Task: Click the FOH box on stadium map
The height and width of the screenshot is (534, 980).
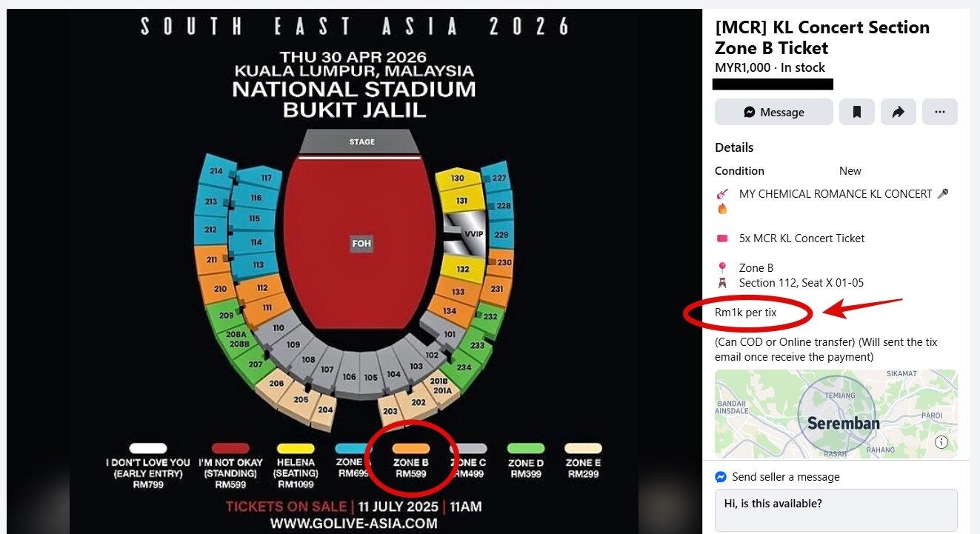Action: coord(361,243)
